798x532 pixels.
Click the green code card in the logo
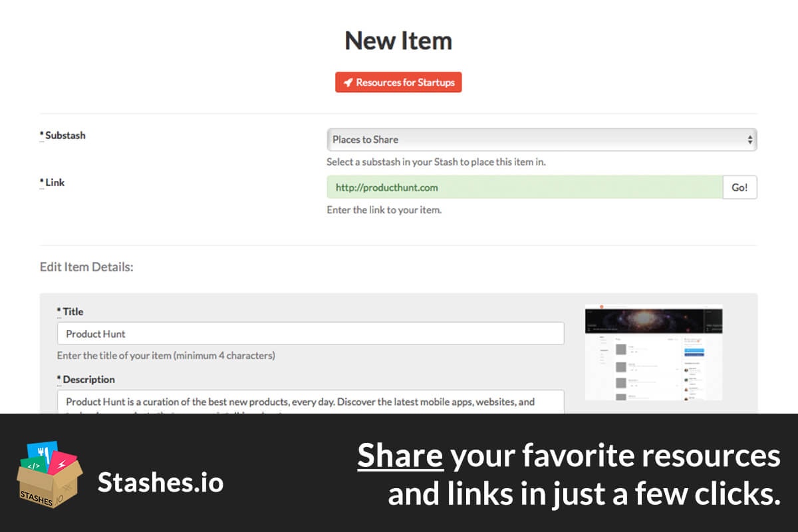[x=35, y=467]
